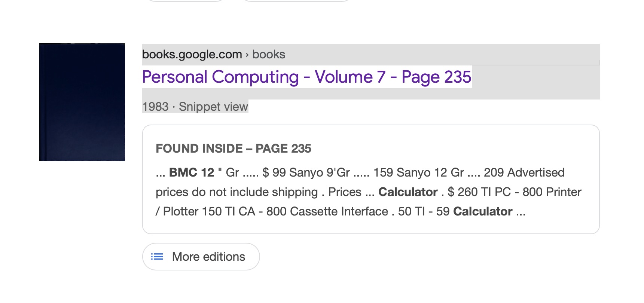Open the dark blue book cover thumbnail
644x303 pixels.
click(82, 102)
